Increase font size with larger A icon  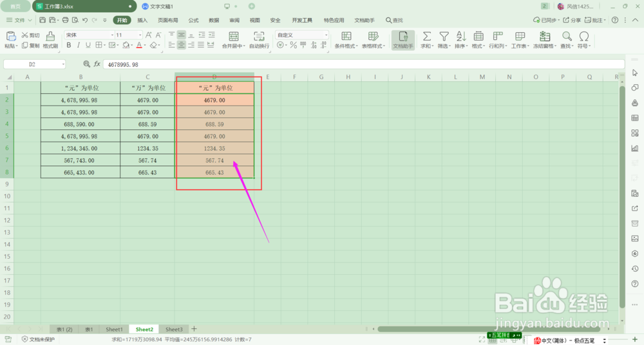pyautogui.click(x=149, y=35)
